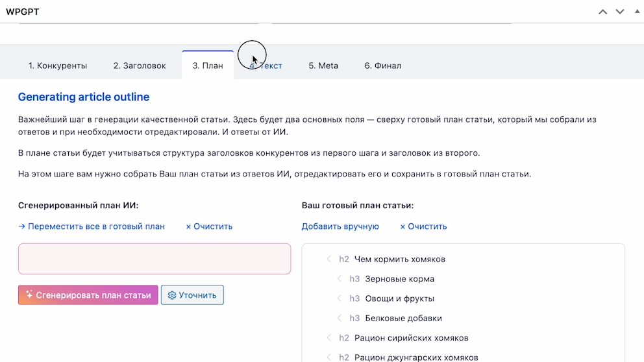Click arrow beside Рацион джунгарских хомяков
The image size is (644, 362).
pyautogui.click(x=328, y=357)
